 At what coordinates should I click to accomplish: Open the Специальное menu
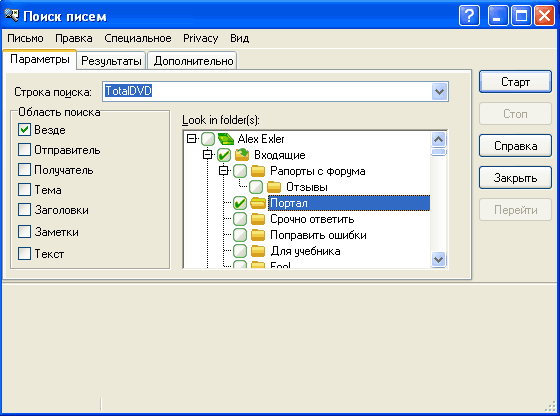pos(138,38)
